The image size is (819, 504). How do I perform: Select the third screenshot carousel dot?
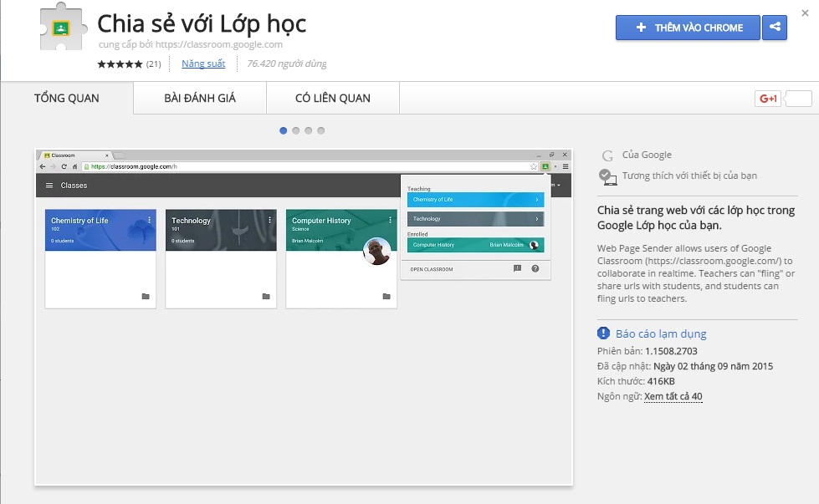tap(308, 130)
